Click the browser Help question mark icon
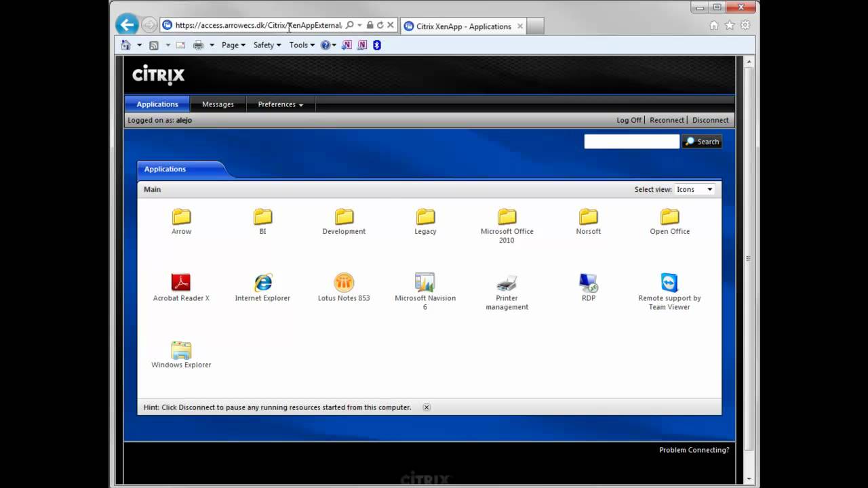 (325, 45)
